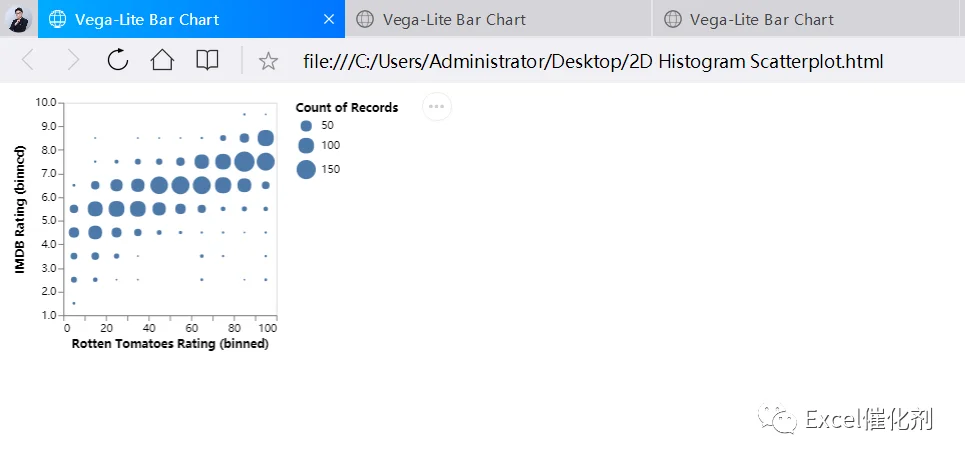The height and width of the screenshot is (462, 965).
Task: Open the chart actions ellipsis menu
Action: (436, 106)
